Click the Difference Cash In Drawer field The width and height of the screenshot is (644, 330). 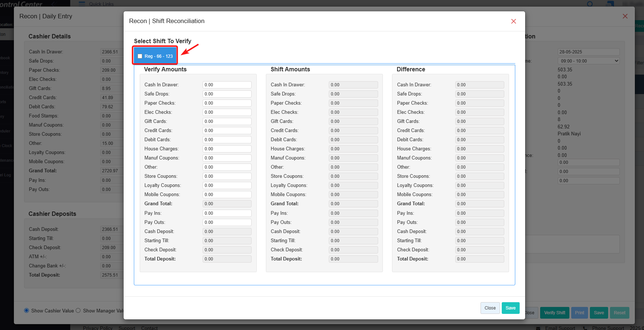pos(480,85)
